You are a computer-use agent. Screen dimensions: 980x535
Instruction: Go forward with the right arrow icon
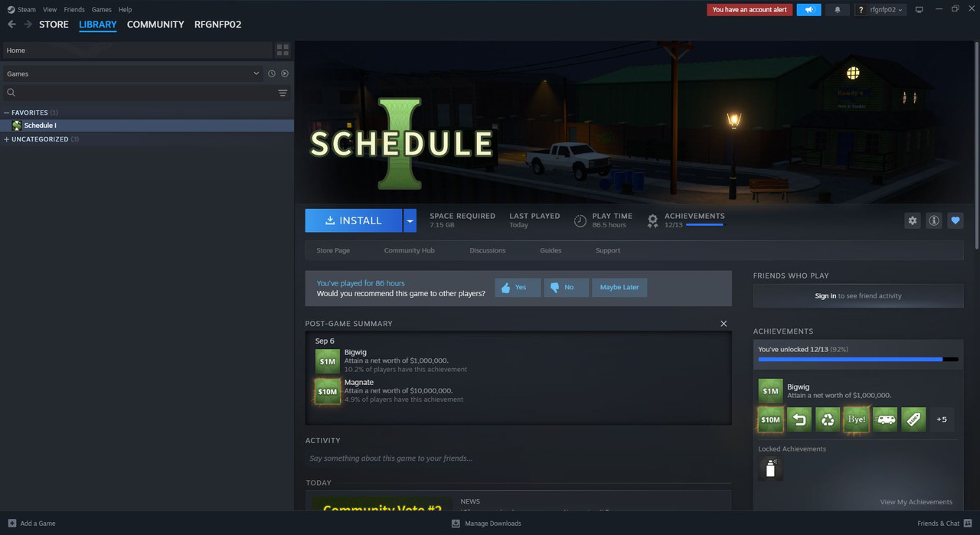pyautogui.click(x=28, y=24)
